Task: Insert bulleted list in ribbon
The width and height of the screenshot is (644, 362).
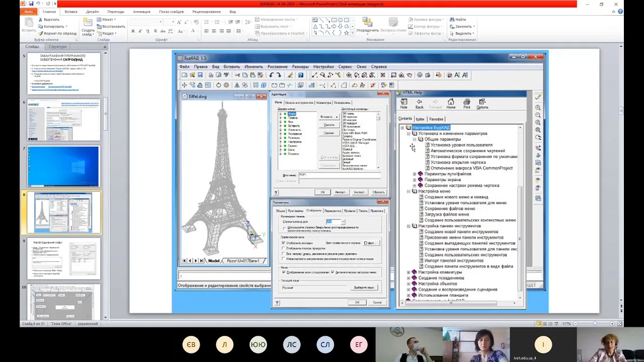Action: [207, 22]
